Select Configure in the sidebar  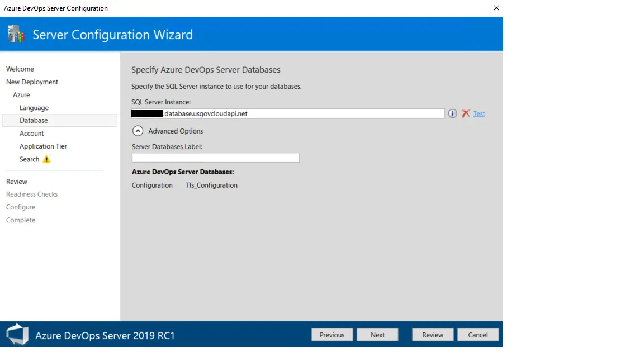pyautogui.click(x=21, y=207)
